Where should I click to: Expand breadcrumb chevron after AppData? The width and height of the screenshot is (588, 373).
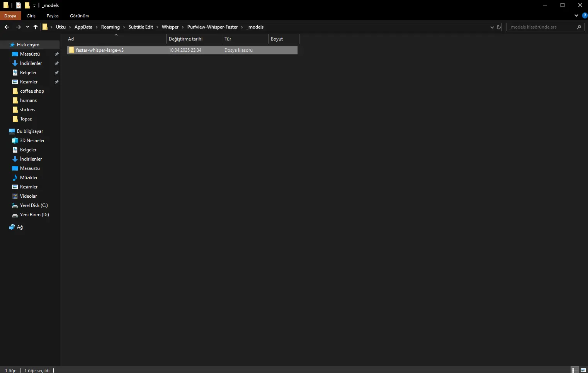tap(97, 27)
